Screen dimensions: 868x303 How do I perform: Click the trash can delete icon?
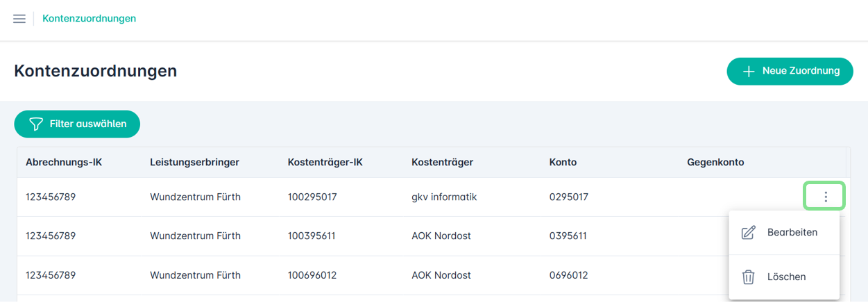point(748,277)
